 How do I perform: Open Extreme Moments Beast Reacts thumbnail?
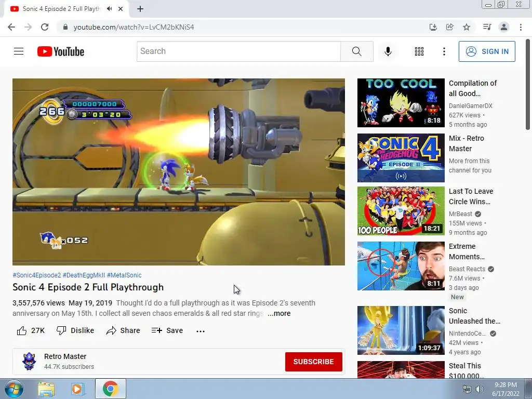coord(401,265)
